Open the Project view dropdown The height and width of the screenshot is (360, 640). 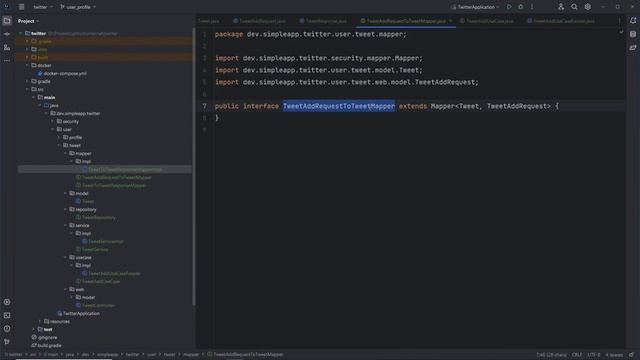click(x=28, y=21)
